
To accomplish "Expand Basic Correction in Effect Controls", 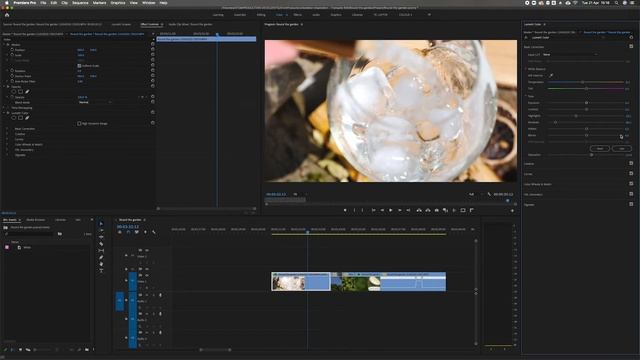I will click(7, 129).
